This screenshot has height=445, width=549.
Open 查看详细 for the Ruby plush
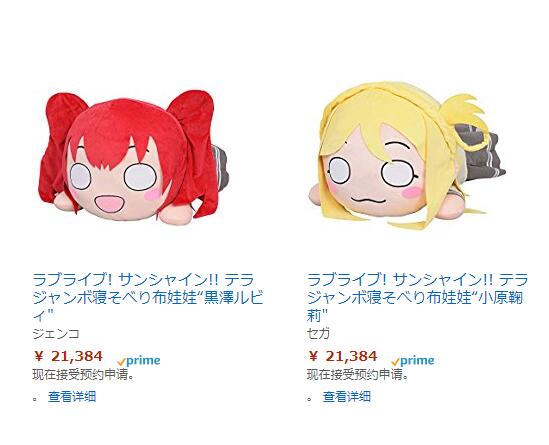(x=72, y=397)
